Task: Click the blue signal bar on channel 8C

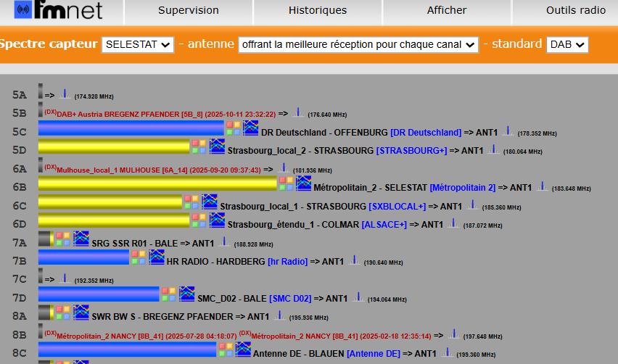Action: click(x=128, y=349)
